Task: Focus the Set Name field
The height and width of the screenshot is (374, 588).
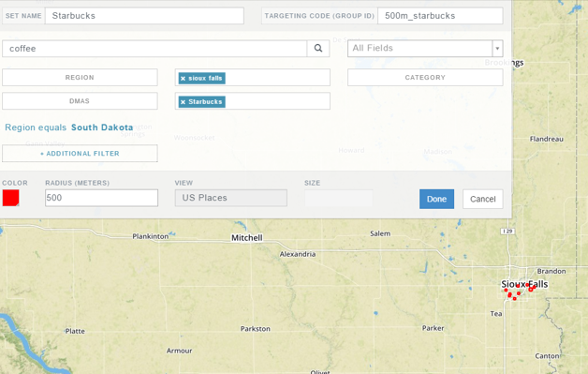Action: (144, 16)
